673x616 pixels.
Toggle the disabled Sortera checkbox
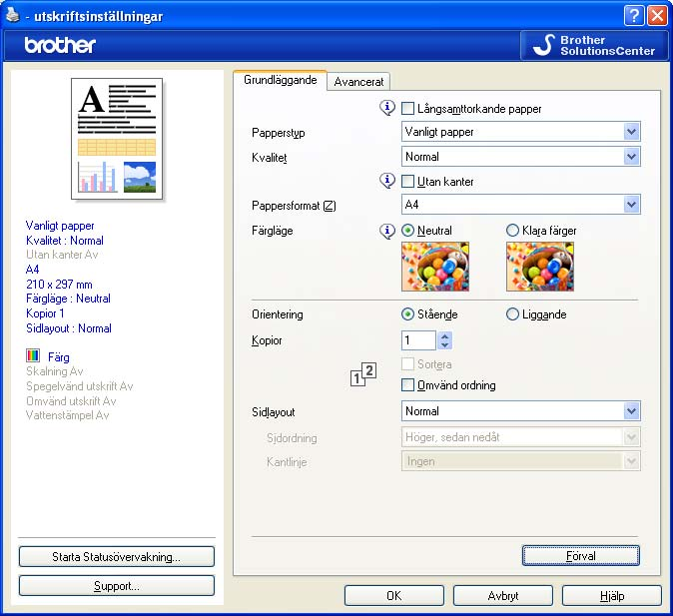[407, 364]
